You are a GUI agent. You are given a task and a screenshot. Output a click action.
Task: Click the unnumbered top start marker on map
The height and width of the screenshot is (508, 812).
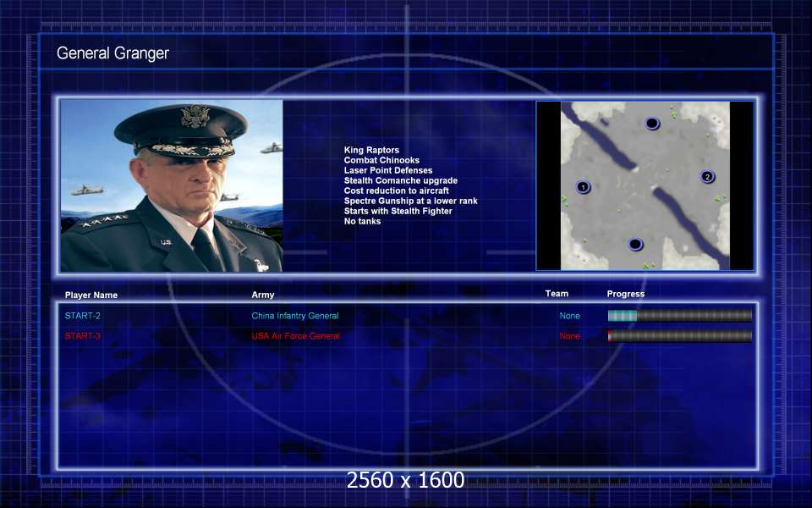(652, 124)
